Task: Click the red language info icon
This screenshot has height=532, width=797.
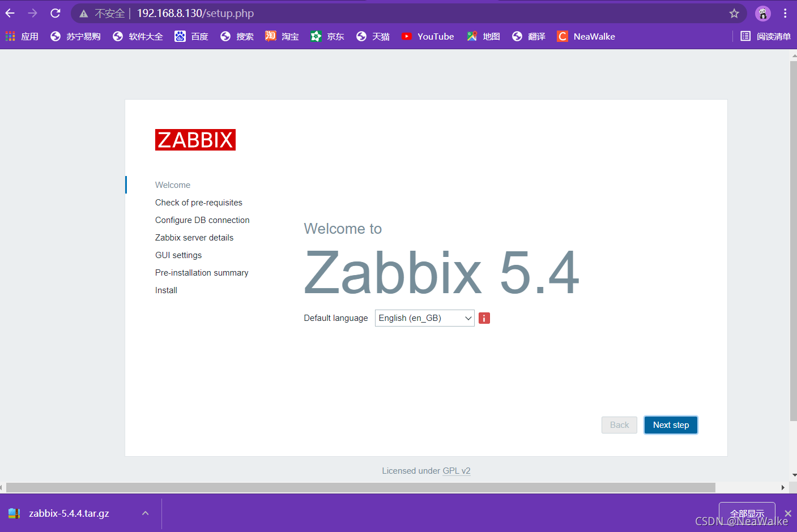Action: pos(484,318)
